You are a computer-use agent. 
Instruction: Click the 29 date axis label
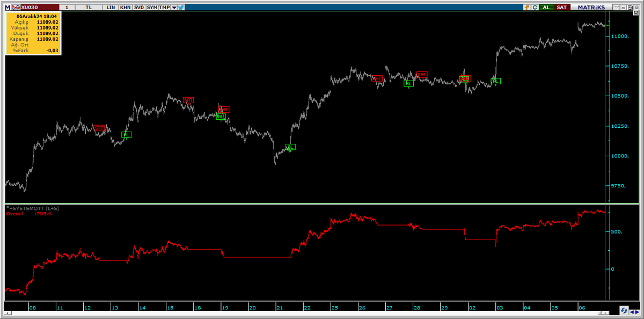tap(444, 308)
